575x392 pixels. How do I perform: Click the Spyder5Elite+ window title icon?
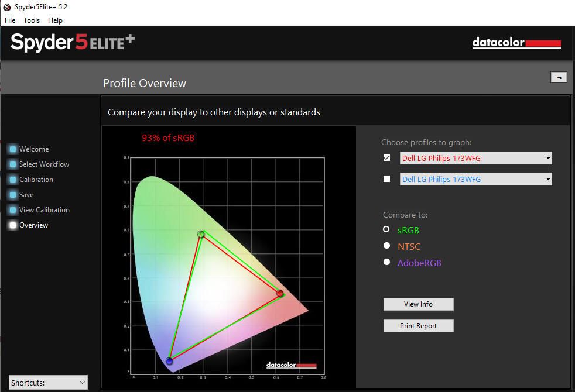click(x=6, y=7)
